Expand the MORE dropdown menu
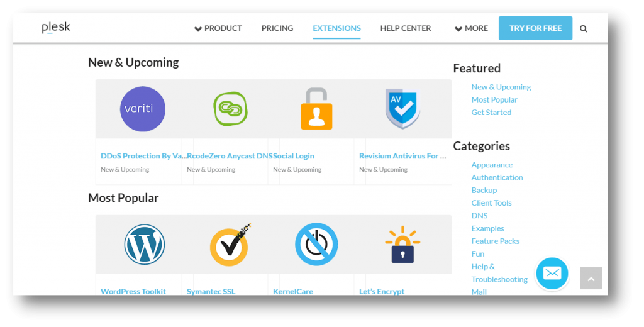This screenshot has height=327, width=644. 471,28
